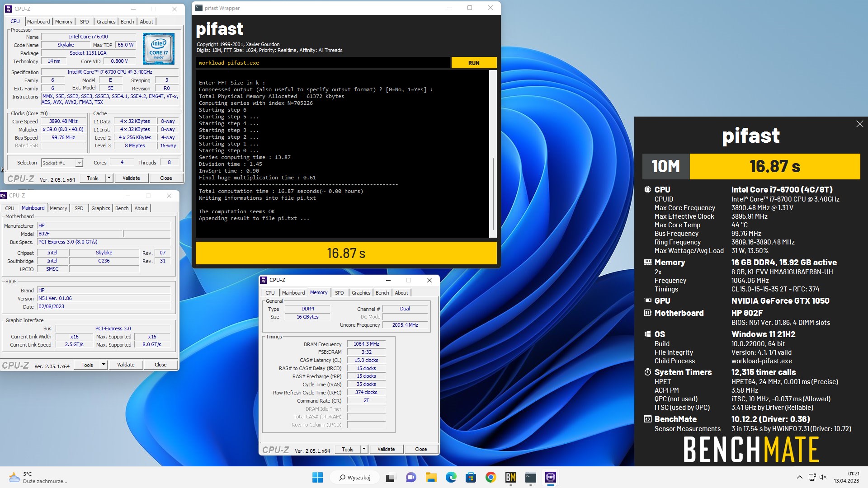Open SPD tab in the Memory CPU-Z window
Image resolution: width=868 pixels, height=488 pixels.
click(340, 293)
